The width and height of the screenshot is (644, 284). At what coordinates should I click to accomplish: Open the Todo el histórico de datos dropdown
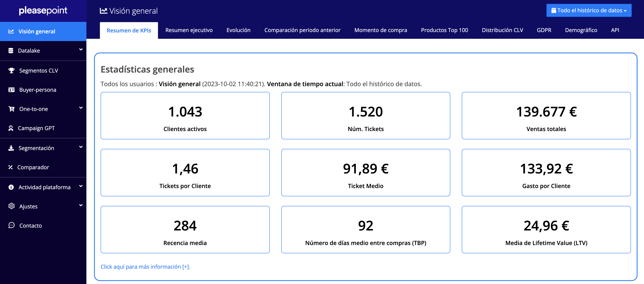coord(589,11)
